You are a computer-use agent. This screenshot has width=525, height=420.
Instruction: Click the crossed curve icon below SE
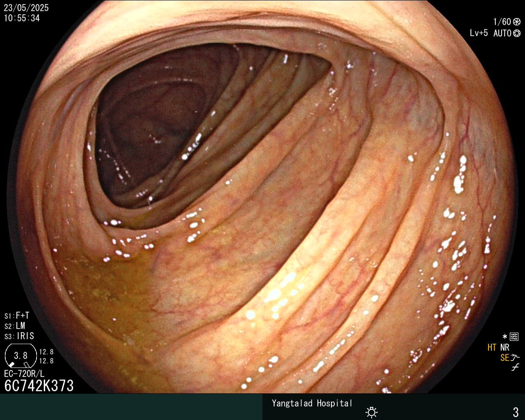point(515,367)
